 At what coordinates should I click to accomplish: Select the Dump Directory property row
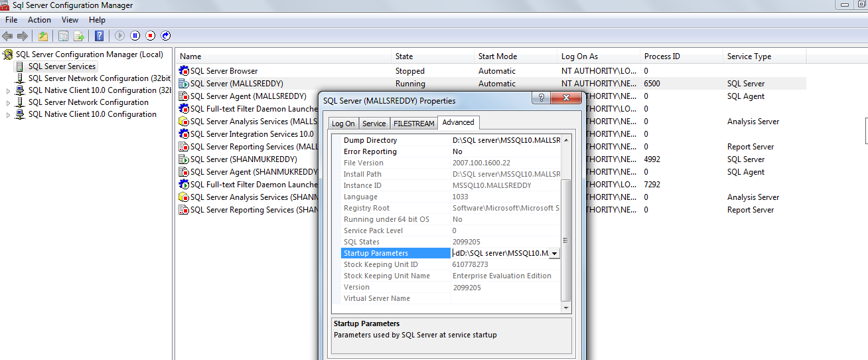(451, 140)
